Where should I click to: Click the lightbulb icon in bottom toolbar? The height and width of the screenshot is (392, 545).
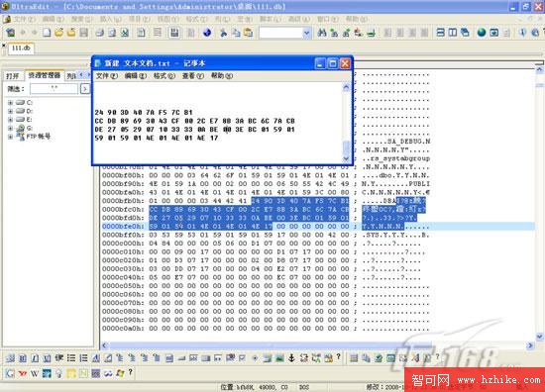pos(59,373)
